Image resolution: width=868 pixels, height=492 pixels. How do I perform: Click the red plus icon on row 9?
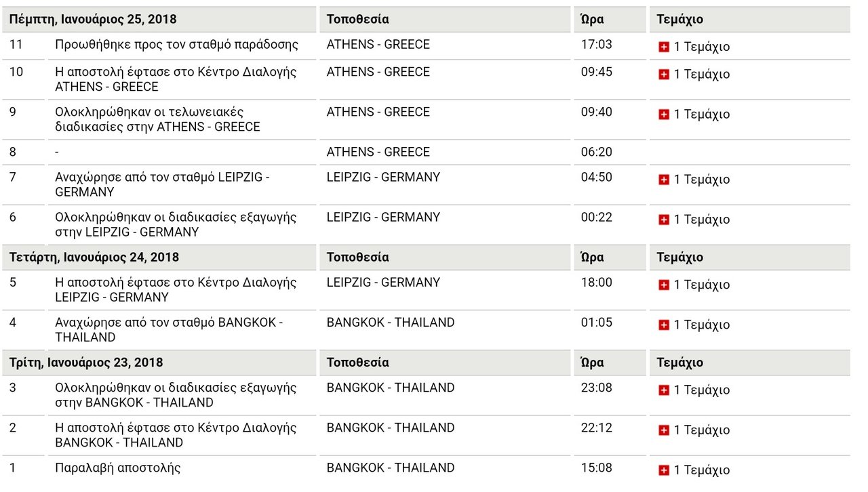pos(664,114)
